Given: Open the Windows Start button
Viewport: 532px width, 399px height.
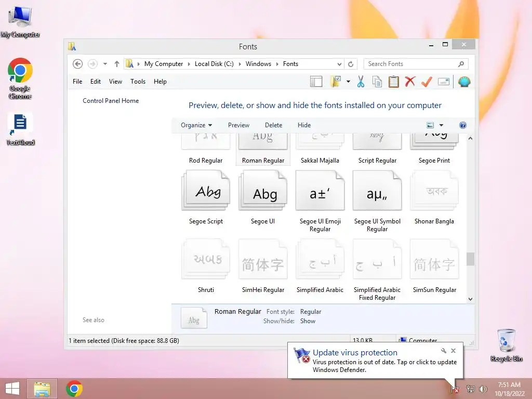Looking at the screenshot, I should pyautogui.click(x=12, y=389).
